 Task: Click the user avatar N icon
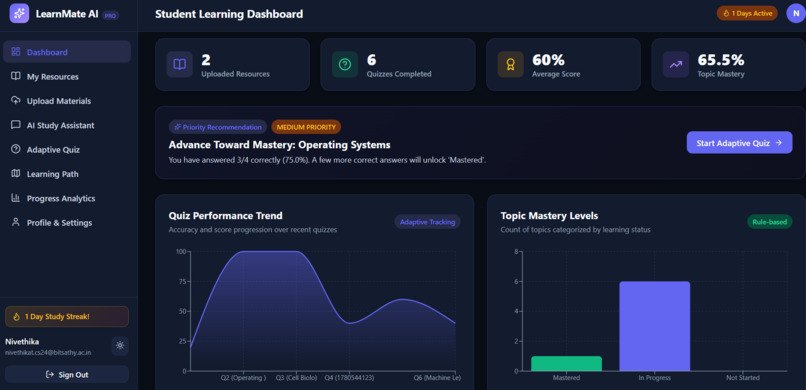pyautogui.click(x=796, y=14)
